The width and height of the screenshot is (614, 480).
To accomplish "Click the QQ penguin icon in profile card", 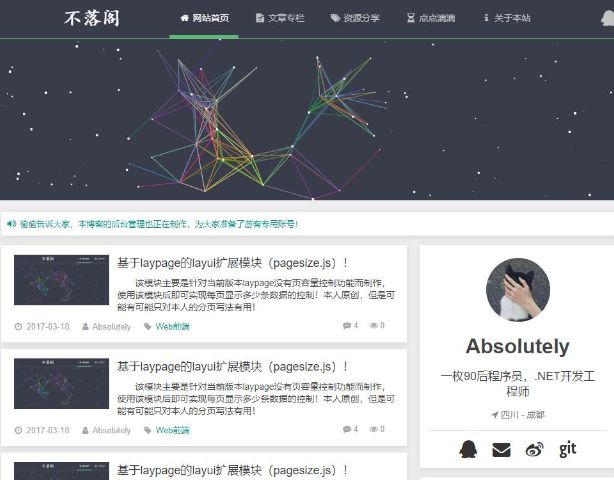I will 468,449.
